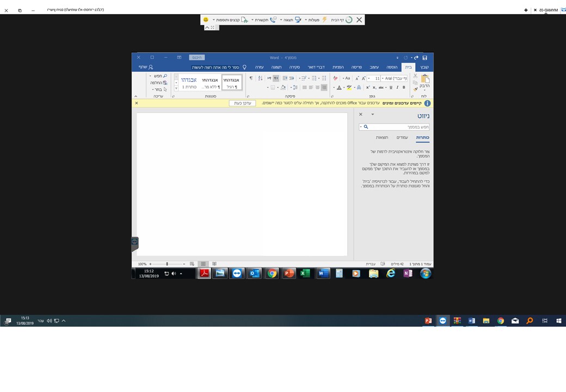This screenshot has width=566, height=392.
Task: Toggle underline U formatting
Action: pos(391,87)
